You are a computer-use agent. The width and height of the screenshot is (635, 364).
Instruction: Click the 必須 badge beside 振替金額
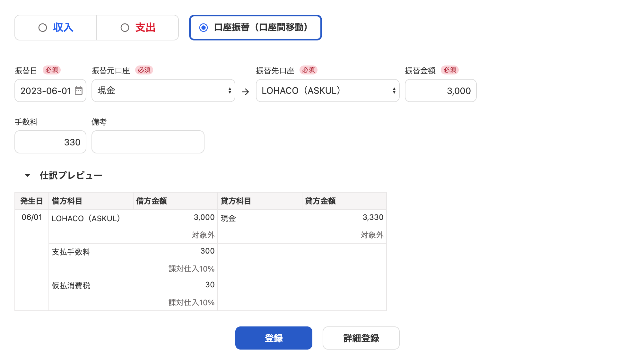[450, 70]
